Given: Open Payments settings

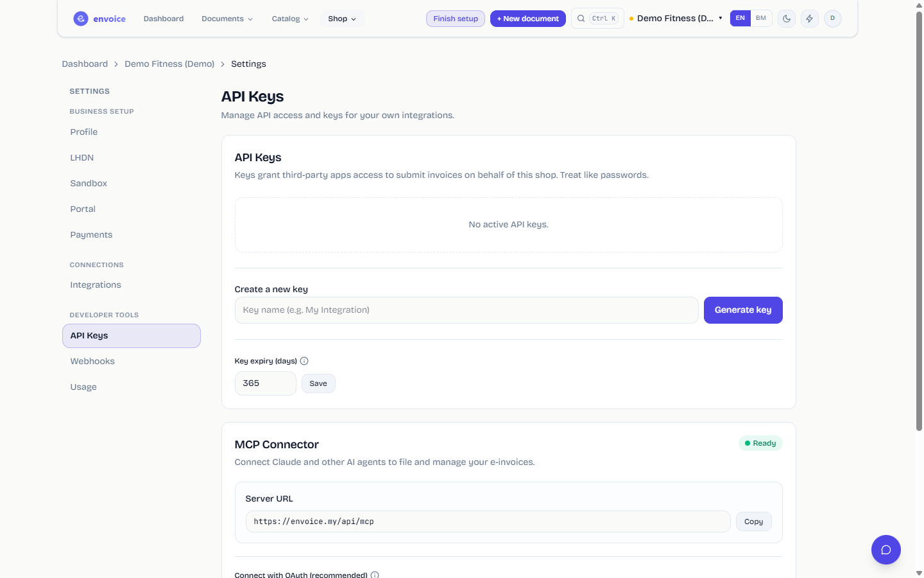Looking at the screenshot, I should 132,235.
